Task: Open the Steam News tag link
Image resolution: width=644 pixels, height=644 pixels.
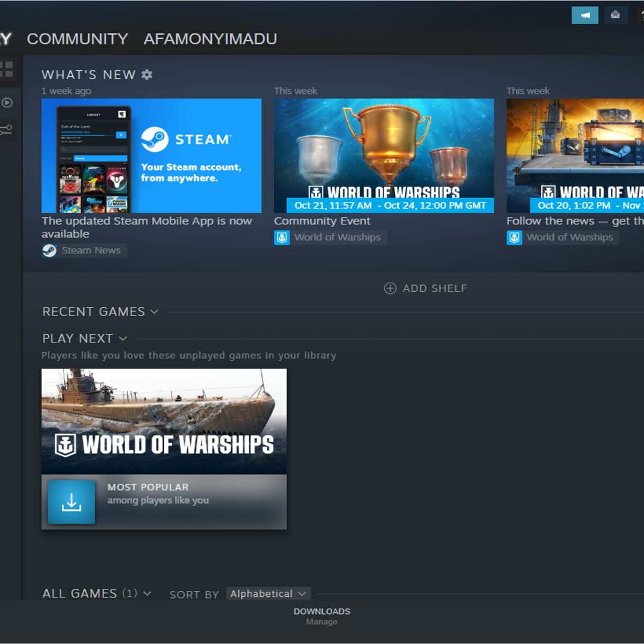Action: (x=84, y=251)
